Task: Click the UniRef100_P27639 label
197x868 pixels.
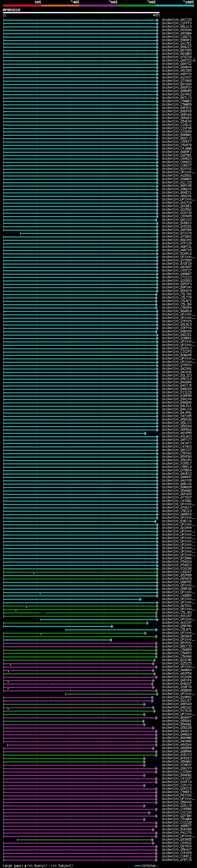Action: pos(176,711)
